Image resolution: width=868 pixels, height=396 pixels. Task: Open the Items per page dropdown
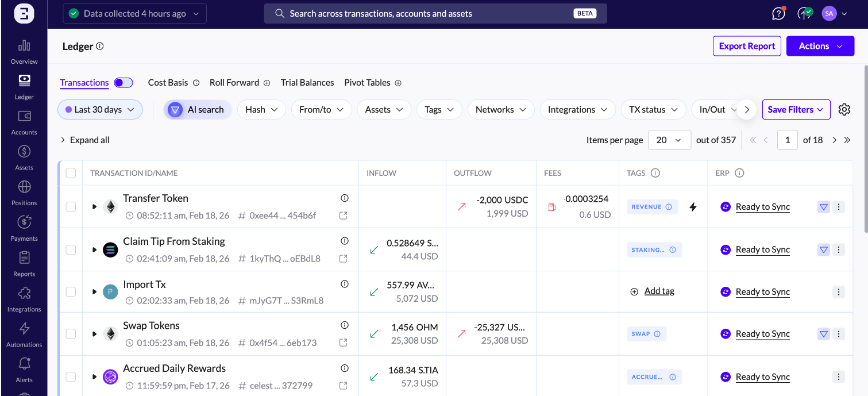(669, 140)
